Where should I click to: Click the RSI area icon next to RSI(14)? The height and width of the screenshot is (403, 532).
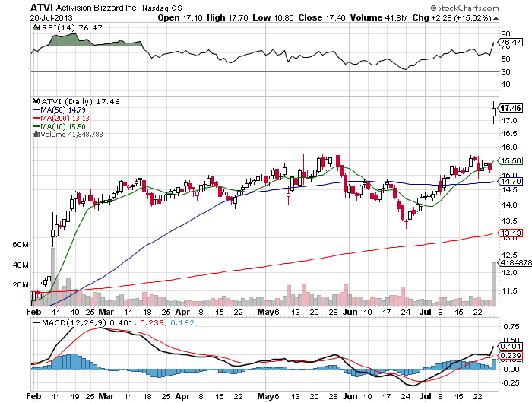tap(36, 27)
